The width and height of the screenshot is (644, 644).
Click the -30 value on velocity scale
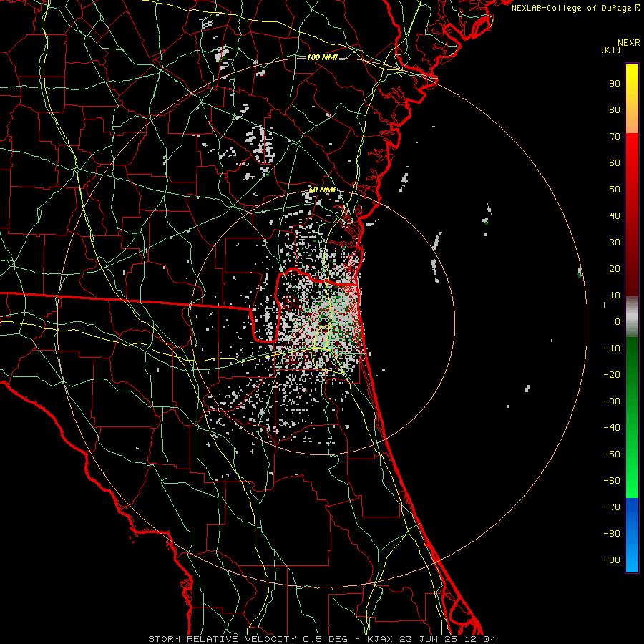click(612, 401)
